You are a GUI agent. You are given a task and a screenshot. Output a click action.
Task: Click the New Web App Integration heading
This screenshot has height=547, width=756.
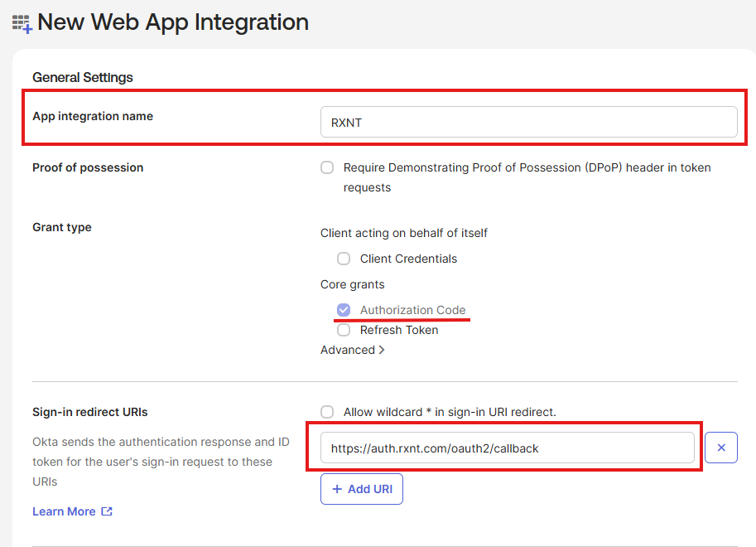pos(173,22)
